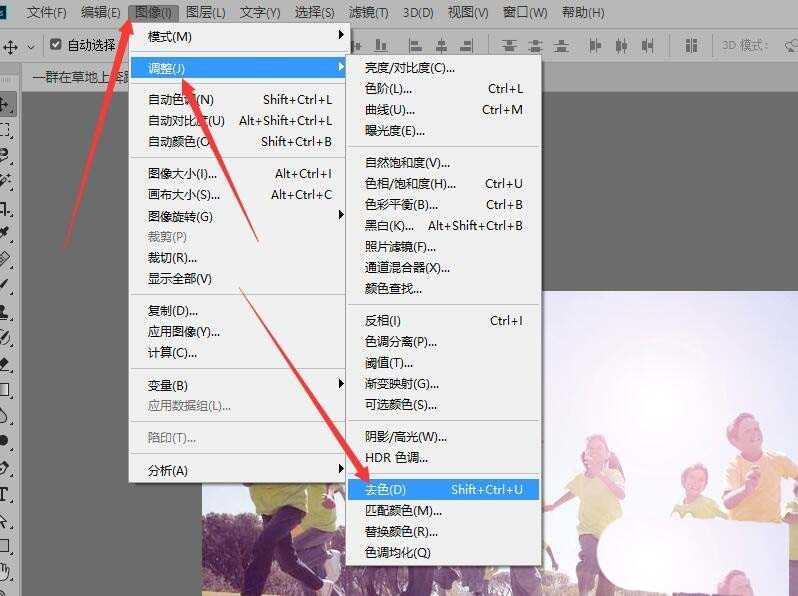
Task: Click distribute left edges icon
Action: (594, 46)
